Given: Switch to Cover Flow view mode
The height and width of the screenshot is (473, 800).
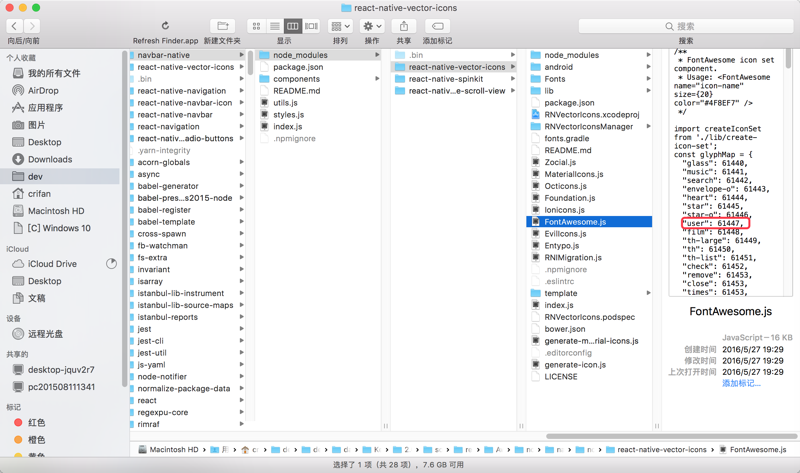Looking at the screenshot, I should pos(311,26).
